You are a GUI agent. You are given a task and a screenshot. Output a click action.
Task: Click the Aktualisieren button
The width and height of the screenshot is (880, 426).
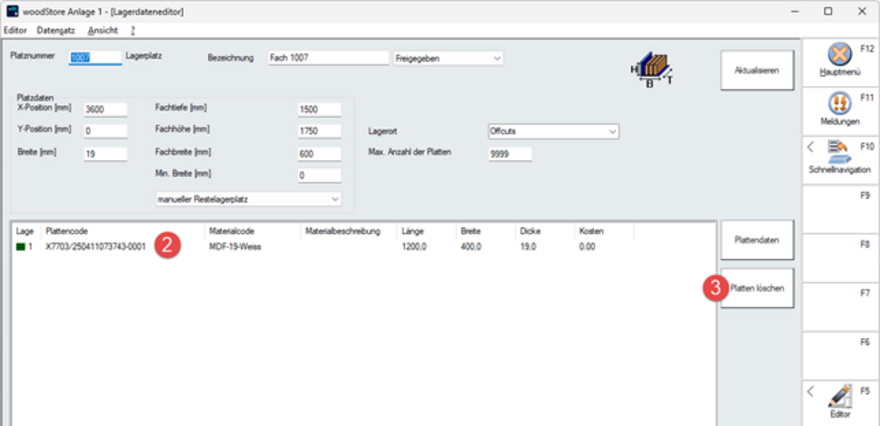757,70
